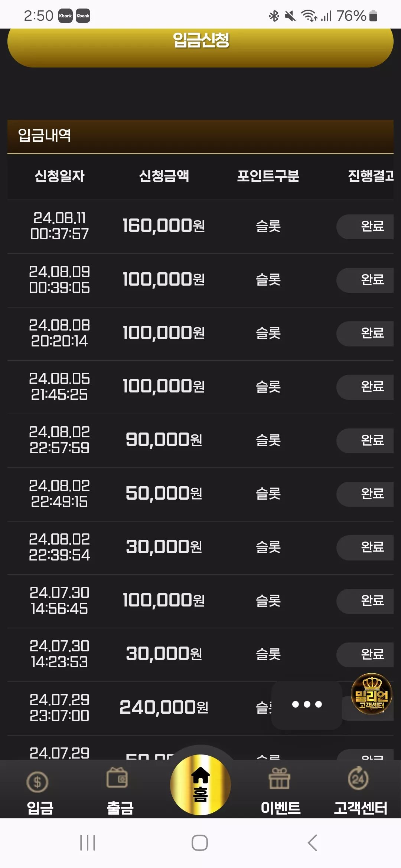
Task: Open Android recent apps button
Action: (88, 843)
